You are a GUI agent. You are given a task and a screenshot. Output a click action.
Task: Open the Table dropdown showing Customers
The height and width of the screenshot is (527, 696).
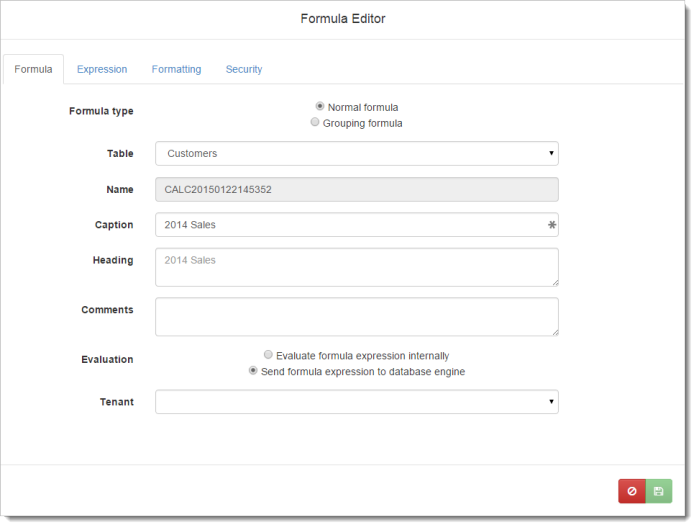(x=356, y=153)
